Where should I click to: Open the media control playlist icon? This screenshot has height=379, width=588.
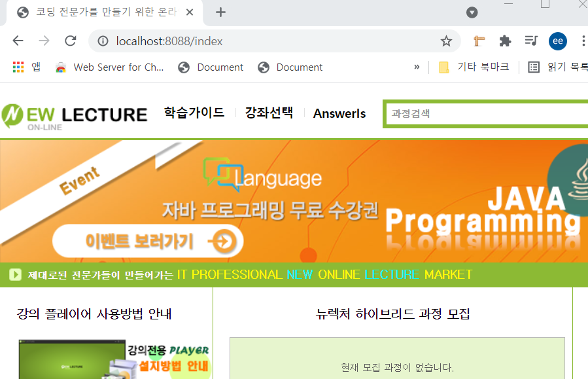click(x=531, y=41)
